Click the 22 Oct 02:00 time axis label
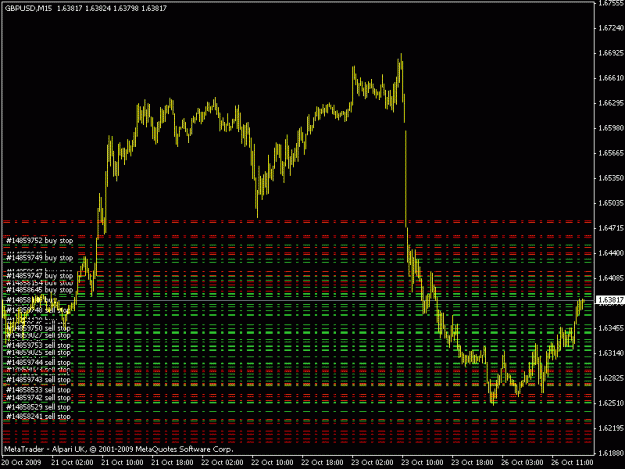 click(222, 463)
